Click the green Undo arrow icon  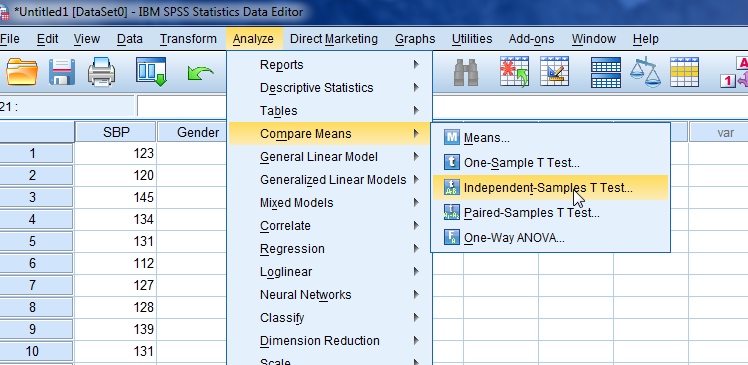[200, 73]
